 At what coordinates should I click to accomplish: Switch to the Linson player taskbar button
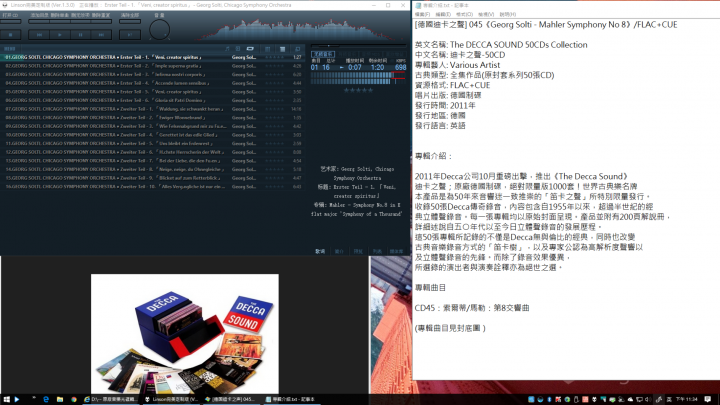171,399
